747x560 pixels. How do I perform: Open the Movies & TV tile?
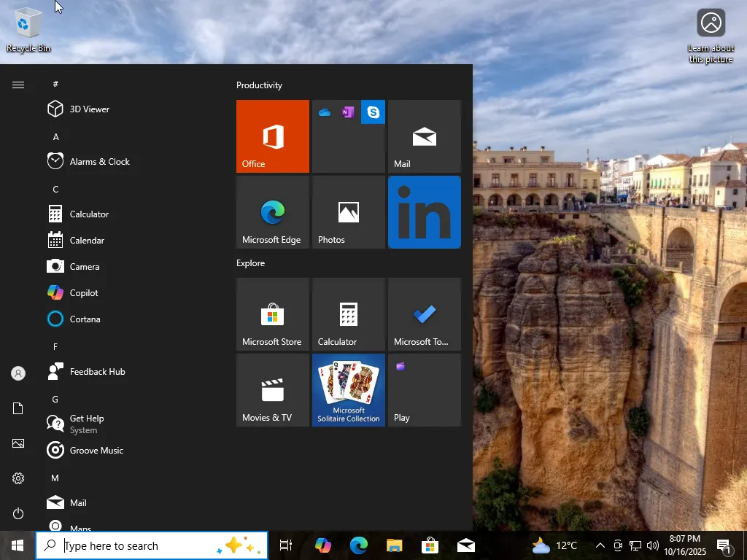pyautogui.click(x=273, y=390)
